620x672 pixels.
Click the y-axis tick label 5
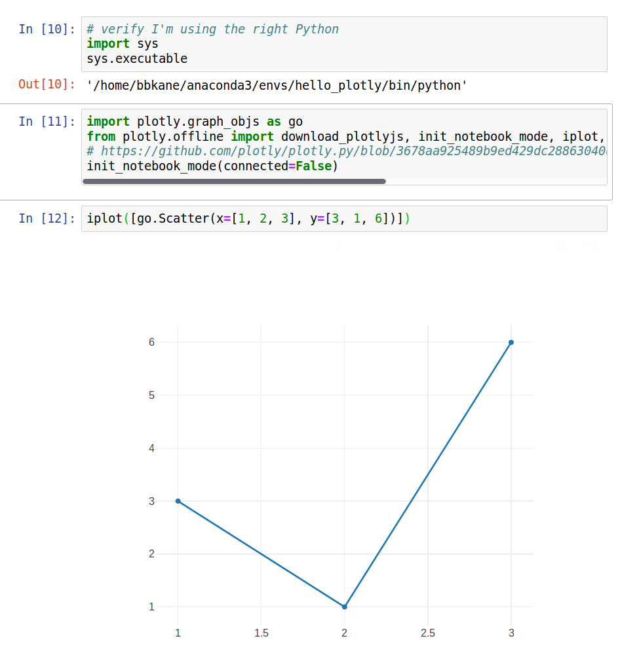point(151,395)
